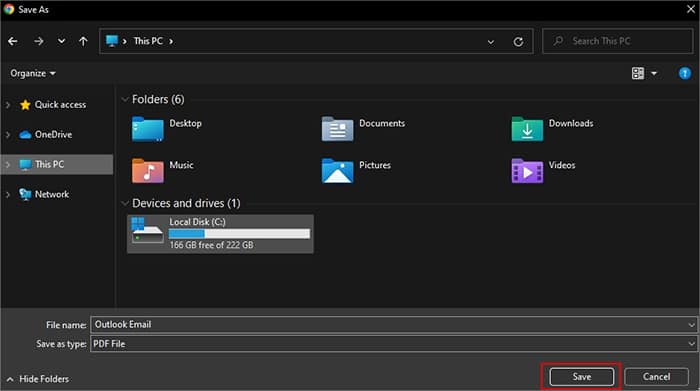
Task: Select the Downloads folder icon
Action: pyautogui.click(x=527, y=129)
